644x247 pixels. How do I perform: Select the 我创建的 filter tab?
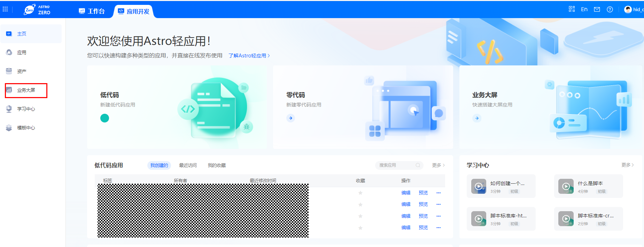(x=159, y=165)
